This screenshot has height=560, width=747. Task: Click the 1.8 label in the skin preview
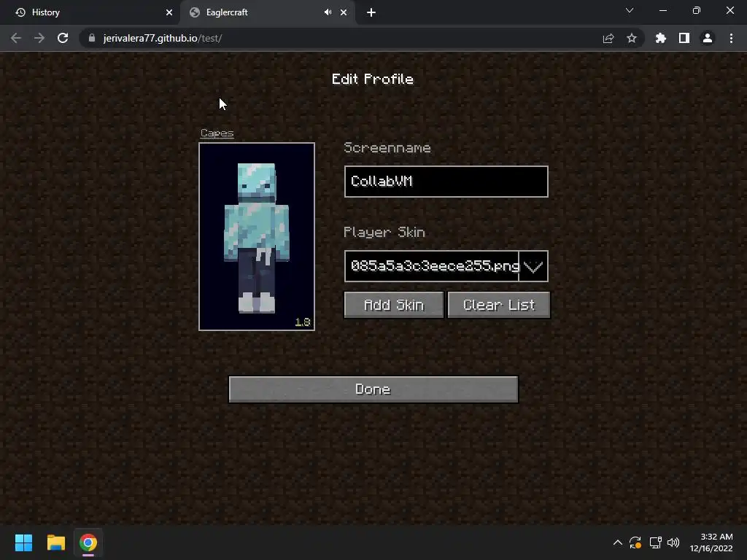[x=303, y=322]
